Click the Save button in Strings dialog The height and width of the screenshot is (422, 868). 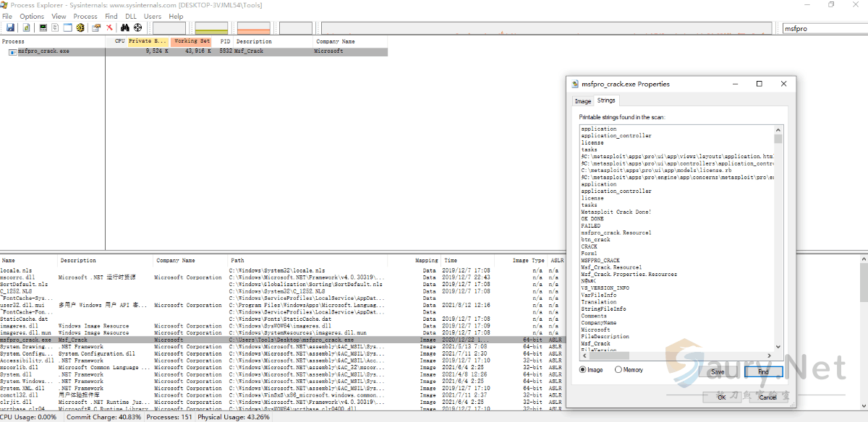click(x=717, y=371)
